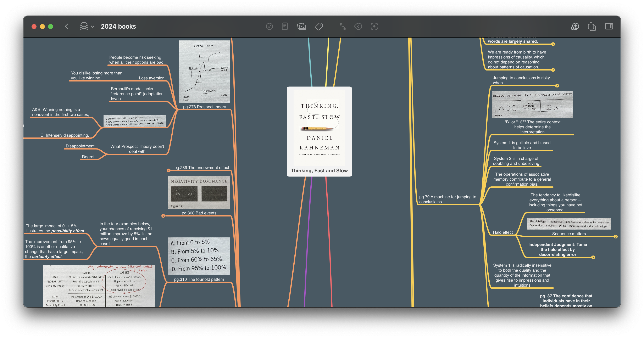Open the document title dropdown chevron
The image size is (644, 338).
(x=92, y=27)
